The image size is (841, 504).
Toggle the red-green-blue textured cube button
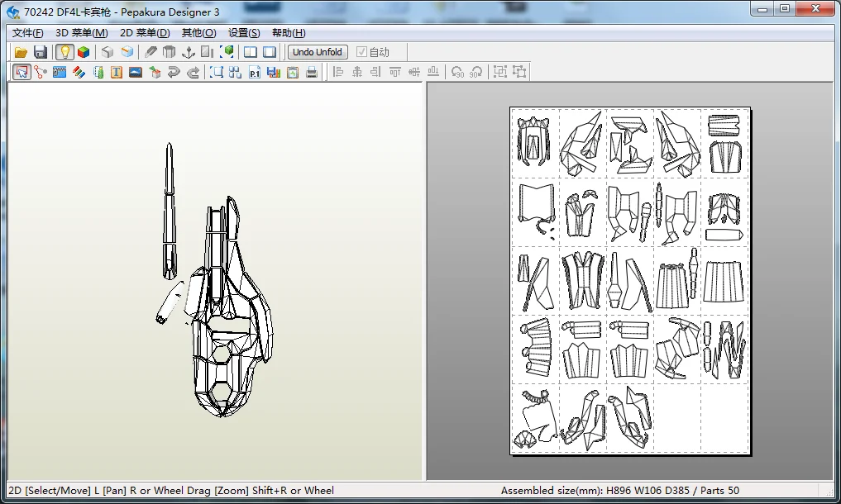pyautogui.click(x=84, y=52)
